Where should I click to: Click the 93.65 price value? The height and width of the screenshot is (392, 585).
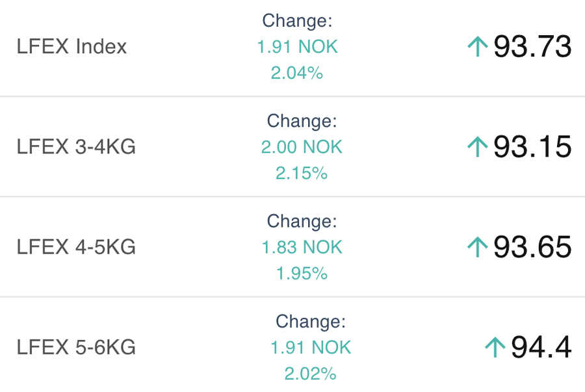tap(532, 247)
